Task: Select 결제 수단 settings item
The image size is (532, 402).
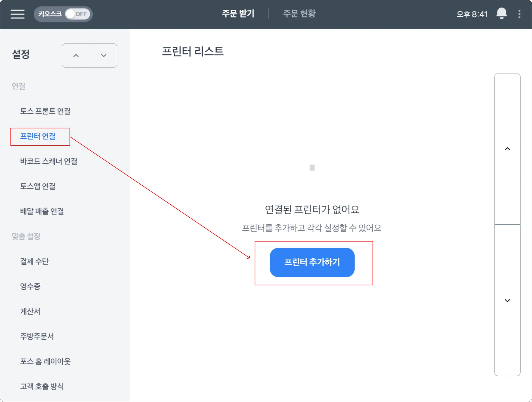Action: click(x=35, y=261)
